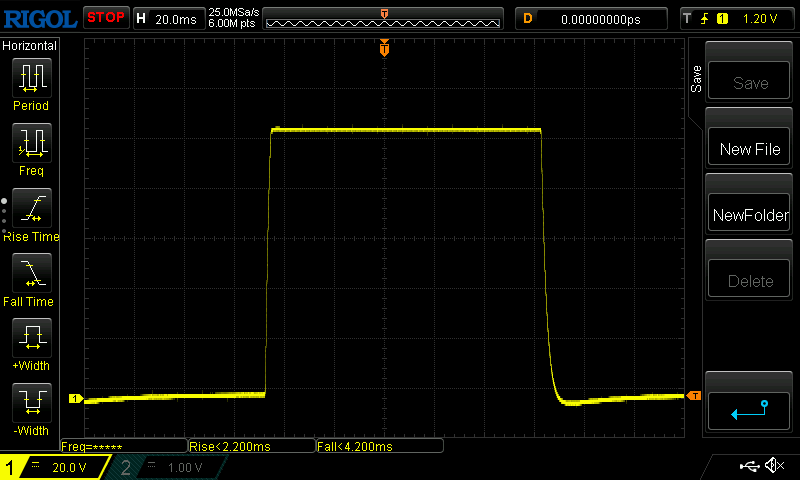The width and height of the screenshot is (800, 480).
Task: Choose the Fall Time measurement icon
Action: pyautogui.click(x=32, y=273)
